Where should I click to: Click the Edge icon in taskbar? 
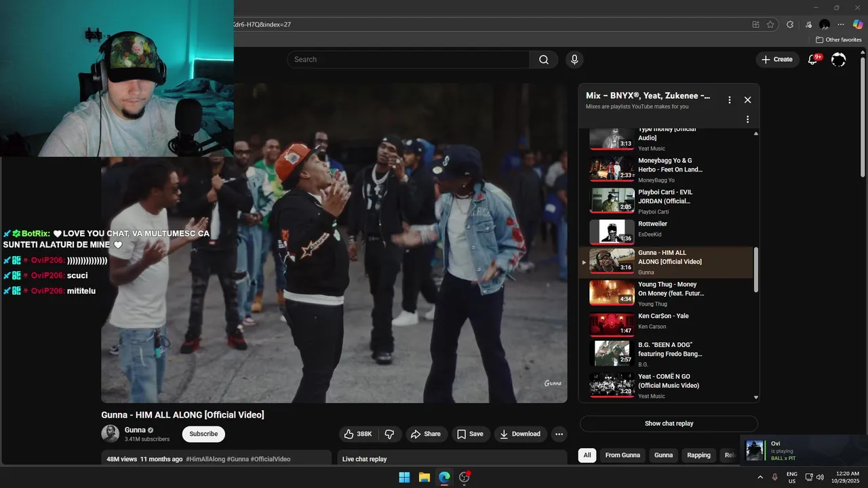point(444,477)
